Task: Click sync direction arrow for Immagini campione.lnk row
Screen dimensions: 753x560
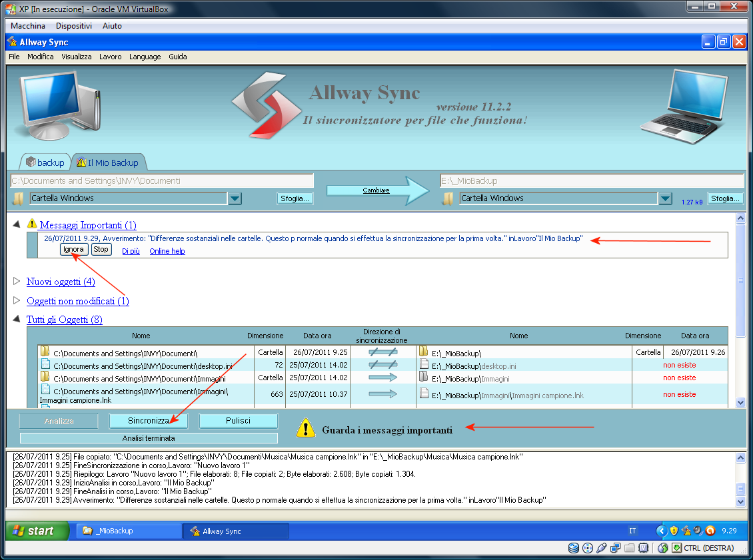Action: tap(382, 394)
